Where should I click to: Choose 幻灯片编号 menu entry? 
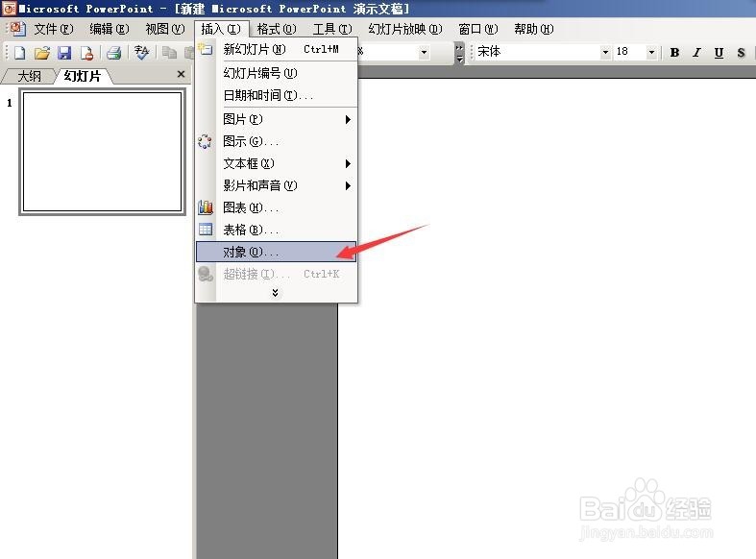277,73
